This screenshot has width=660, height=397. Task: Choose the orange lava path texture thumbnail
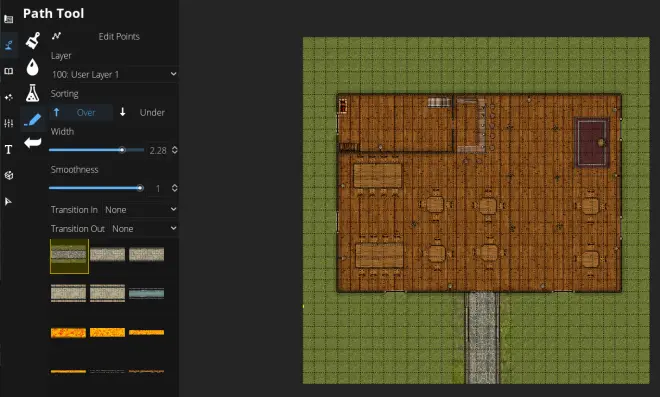pos(68,333)
